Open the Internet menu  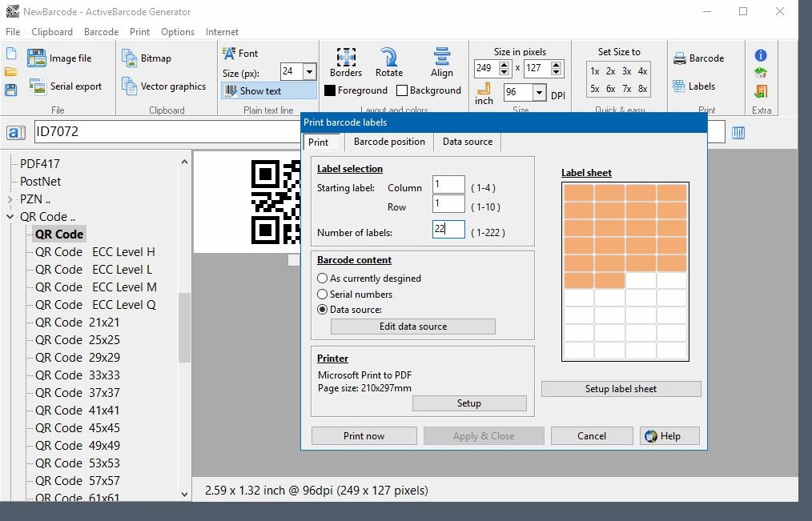point(222,31)
